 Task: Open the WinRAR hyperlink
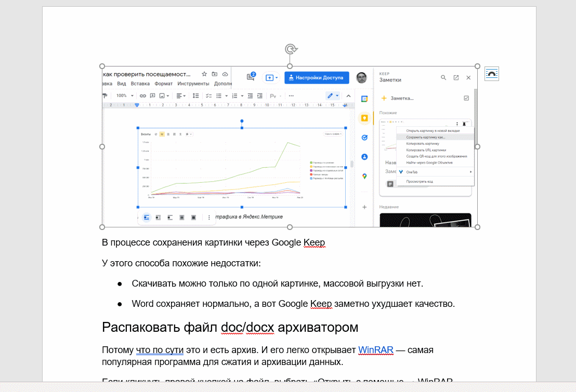[x=375, y=350]
